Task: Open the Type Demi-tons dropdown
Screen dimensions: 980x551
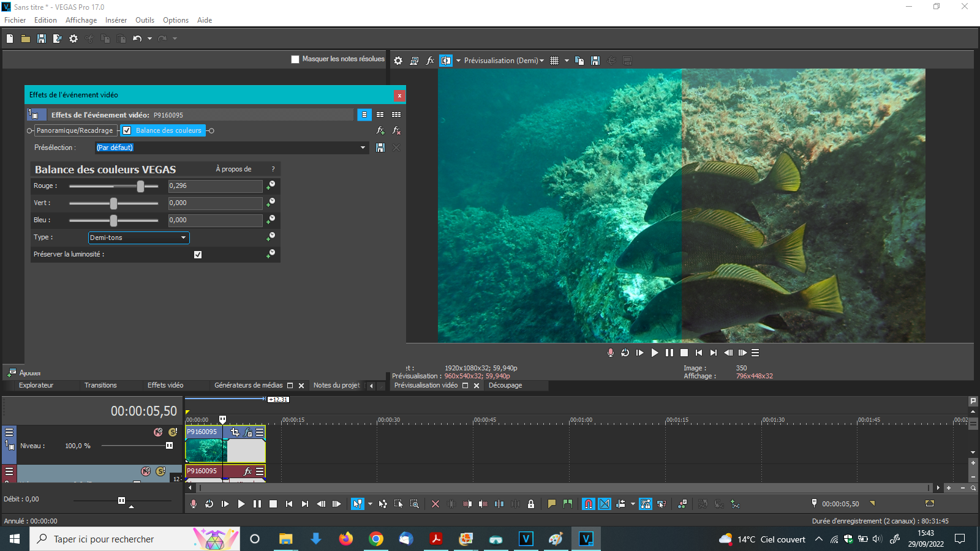Action: click(x=139, y=238)
